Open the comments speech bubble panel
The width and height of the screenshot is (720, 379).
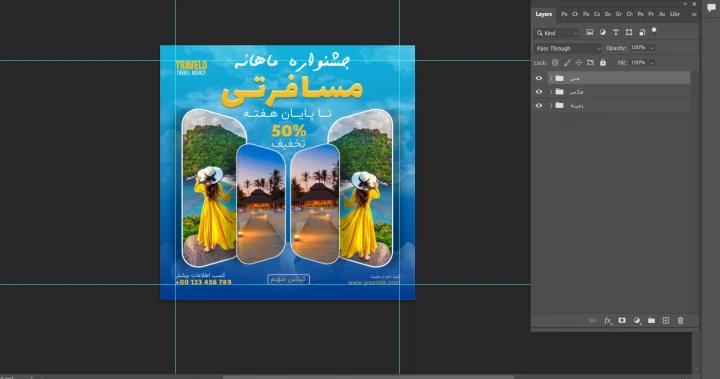click(711, 7)
